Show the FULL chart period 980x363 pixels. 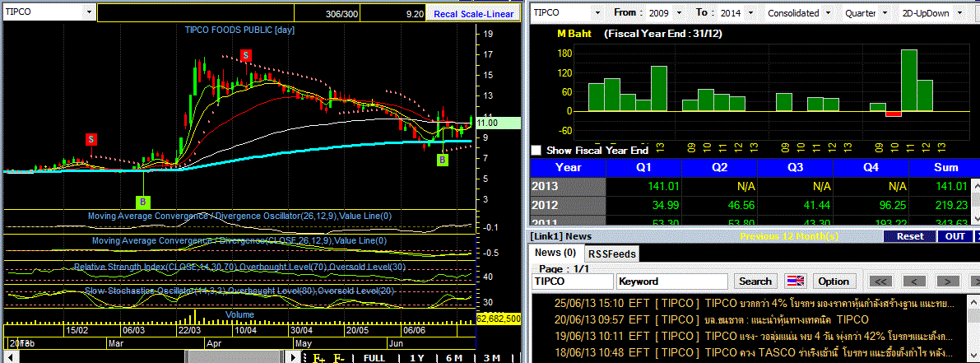pos(374,358)
